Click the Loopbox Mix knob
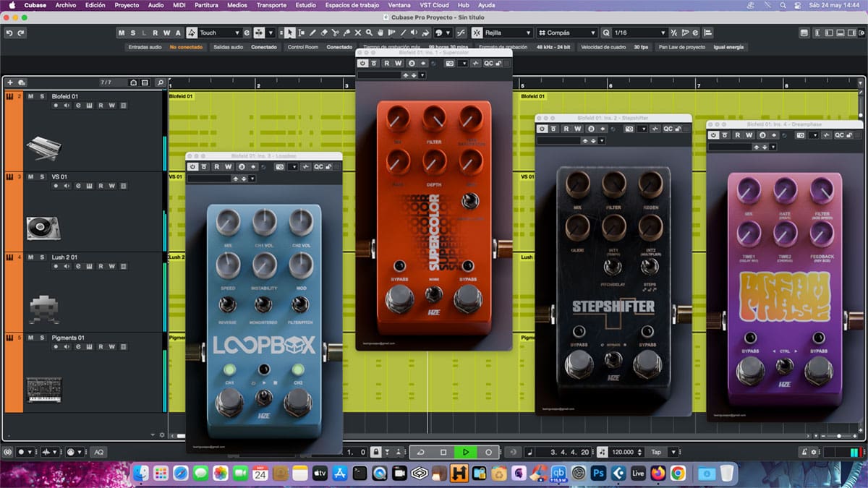Image resolution: width=868 pixels, height=488 pixels. [x=228, y=223]
